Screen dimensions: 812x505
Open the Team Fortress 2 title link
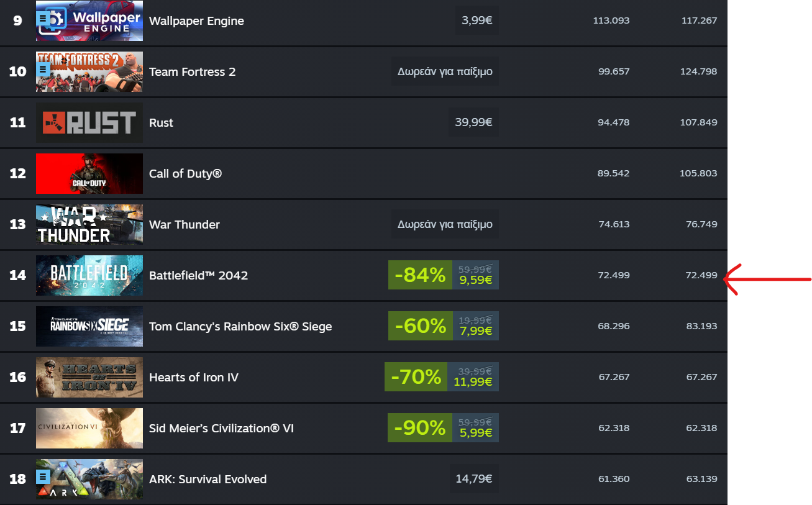[x=193, y=72]
